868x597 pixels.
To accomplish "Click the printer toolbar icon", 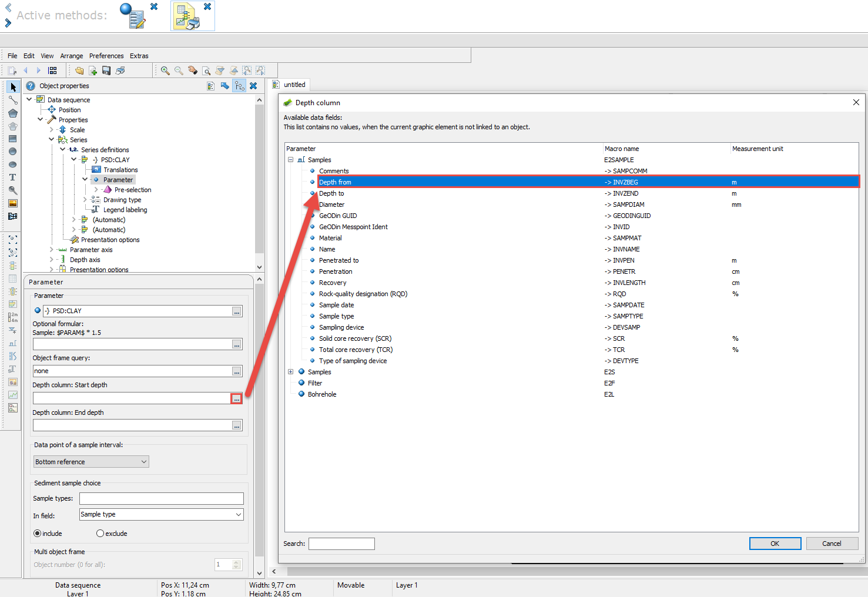I will tap(120, 71).
